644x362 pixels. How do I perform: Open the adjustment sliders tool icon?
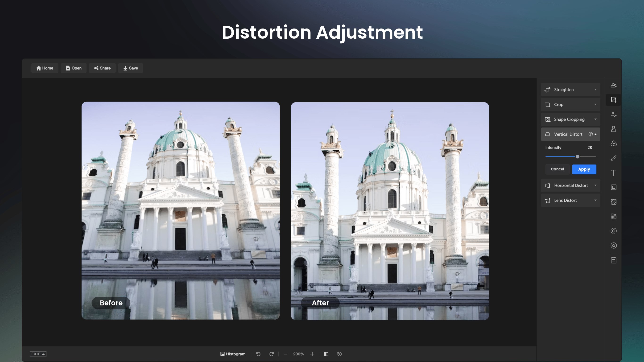614,115
